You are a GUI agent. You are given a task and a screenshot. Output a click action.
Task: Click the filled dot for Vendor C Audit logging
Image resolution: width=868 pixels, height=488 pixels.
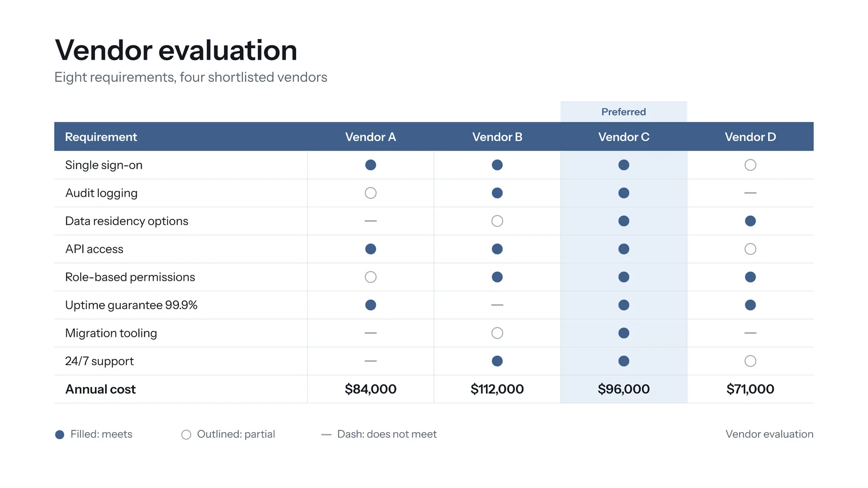click(x=624, y=193)
